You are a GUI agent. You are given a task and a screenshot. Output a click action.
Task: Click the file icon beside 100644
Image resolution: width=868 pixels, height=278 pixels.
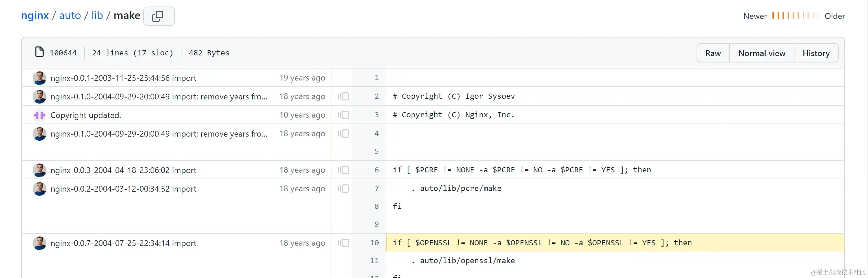[x=40, y=52]
